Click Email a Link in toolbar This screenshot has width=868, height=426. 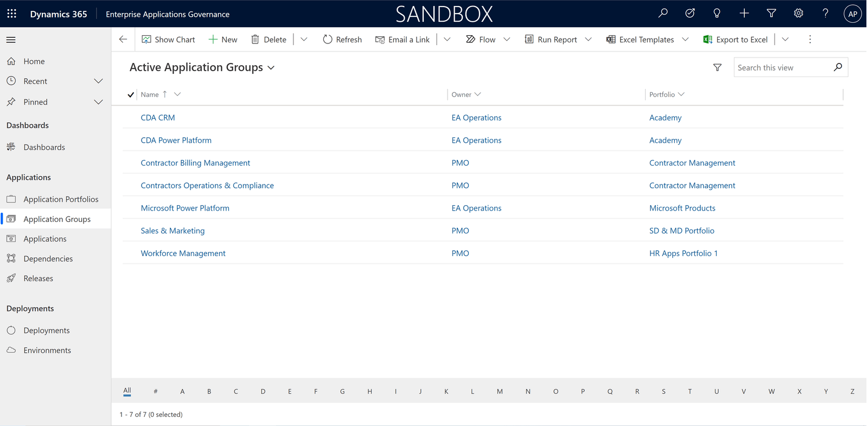tap(403, 40)
